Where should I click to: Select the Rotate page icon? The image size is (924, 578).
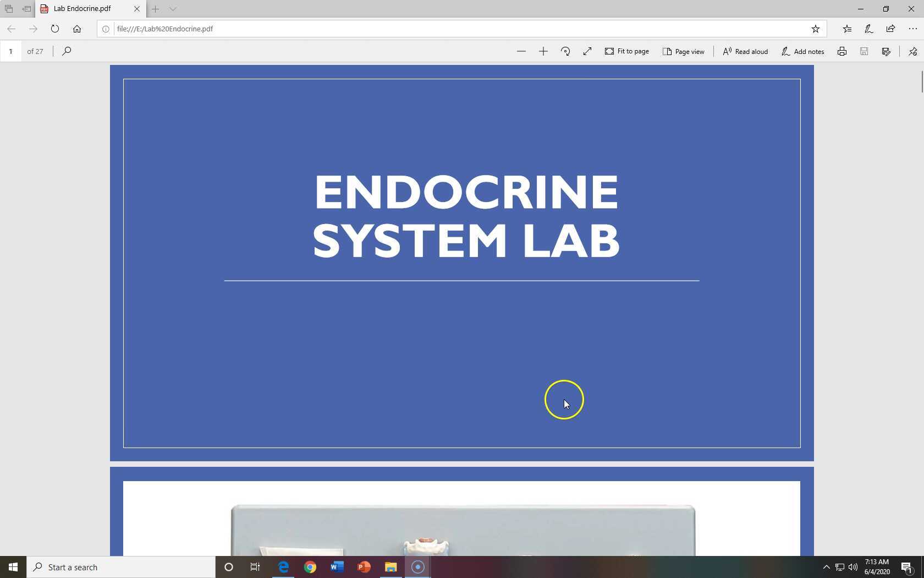point(565,51)
